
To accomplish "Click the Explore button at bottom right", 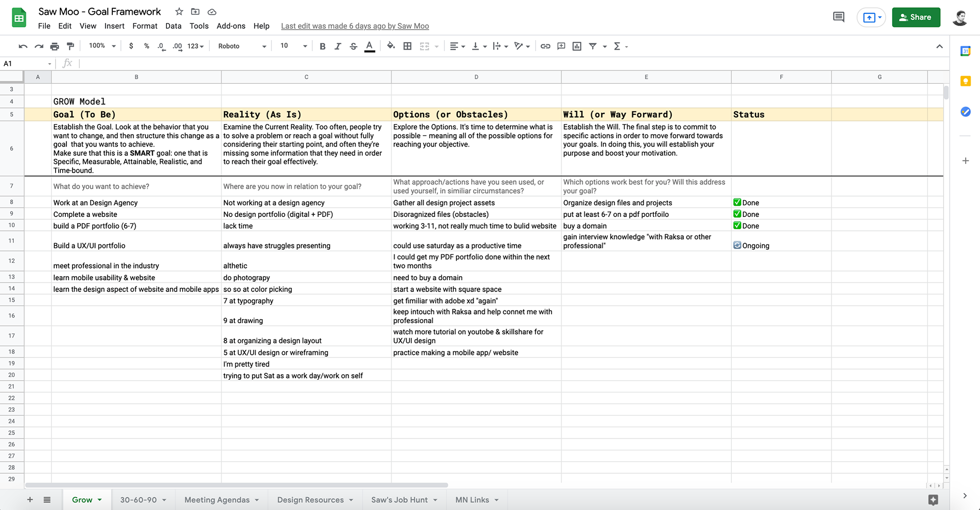I will click(x=933, y=500).
